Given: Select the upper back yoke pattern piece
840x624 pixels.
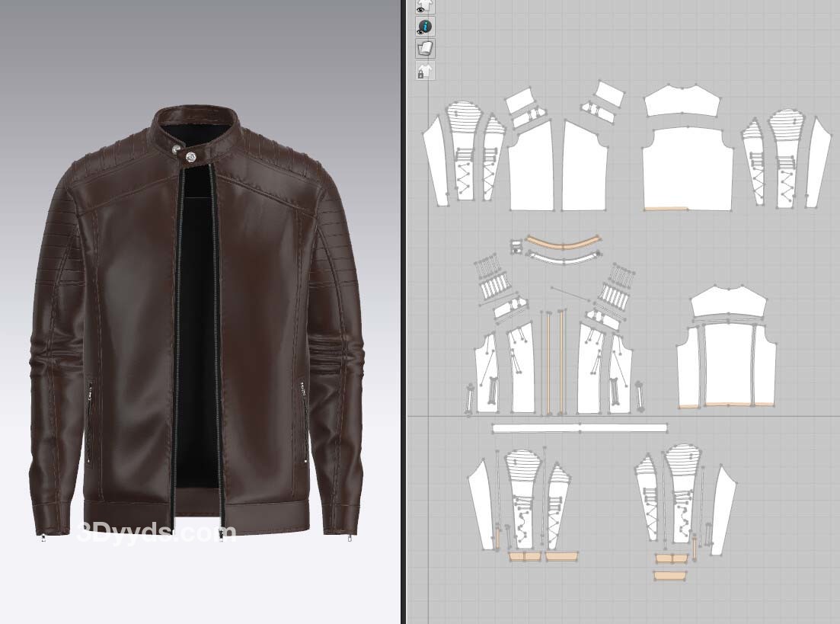Looking at the screenshot, I should coord(683,101).
